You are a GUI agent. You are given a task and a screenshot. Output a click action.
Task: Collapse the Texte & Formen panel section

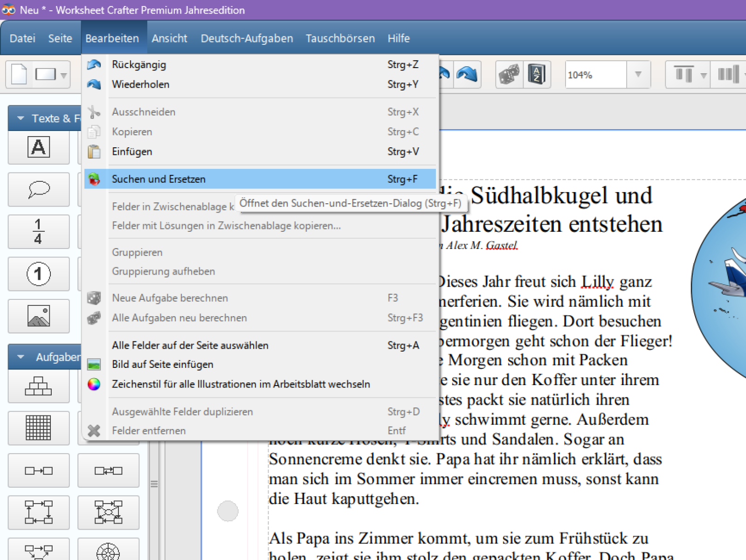click(x=21, y=118)
